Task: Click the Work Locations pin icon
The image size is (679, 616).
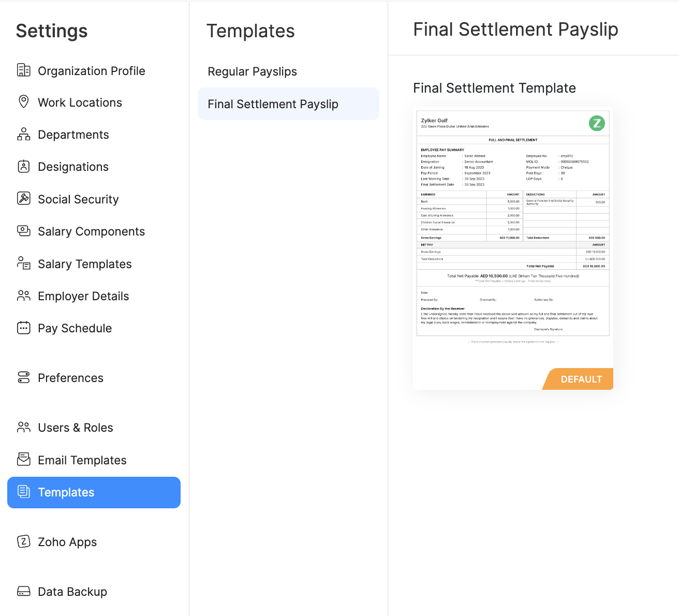Action: tap(24, 101)
